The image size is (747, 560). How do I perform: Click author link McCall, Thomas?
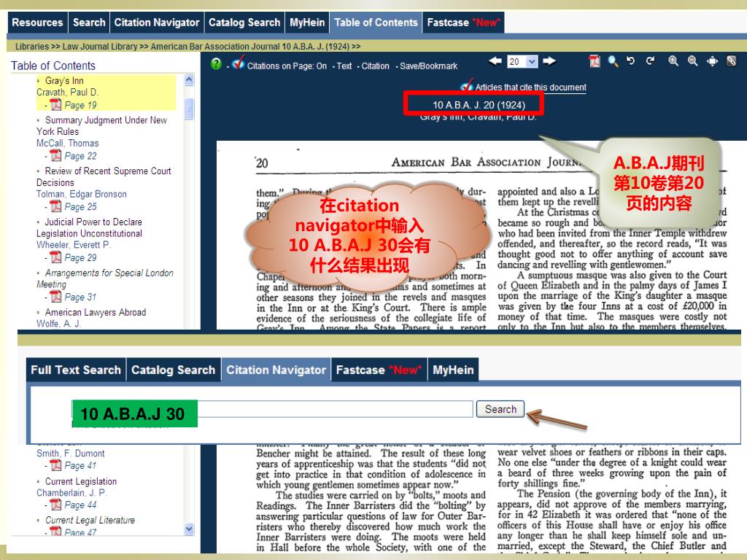click(x=68, y=144)
